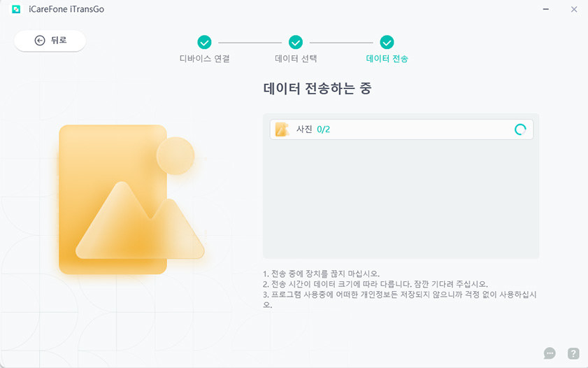Click the 디바이스 연결 step checkmark
The height and width of the screenshot is (368, 588).
204,43
